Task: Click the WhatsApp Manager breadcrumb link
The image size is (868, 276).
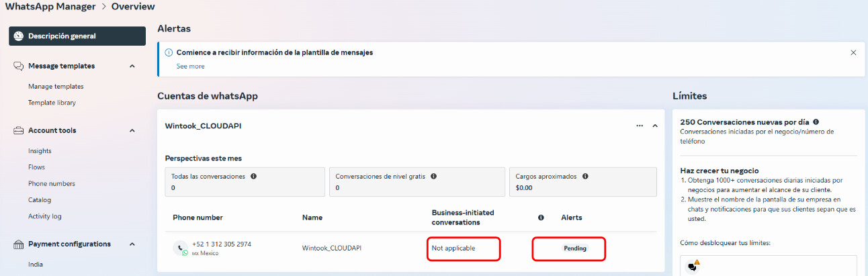Action: tap(48, 7)
